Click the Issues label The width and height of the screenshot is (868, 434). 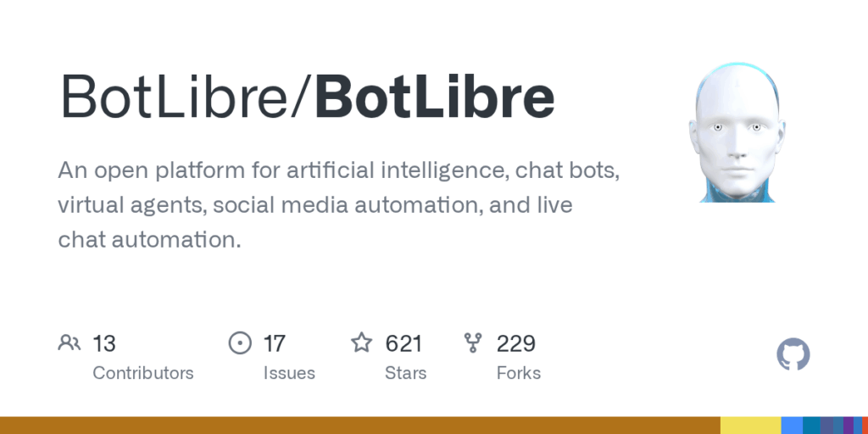(289, 373)
